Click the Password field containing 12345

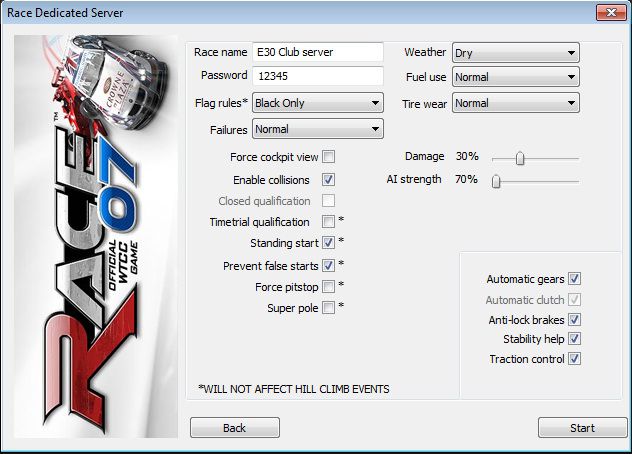318,76
